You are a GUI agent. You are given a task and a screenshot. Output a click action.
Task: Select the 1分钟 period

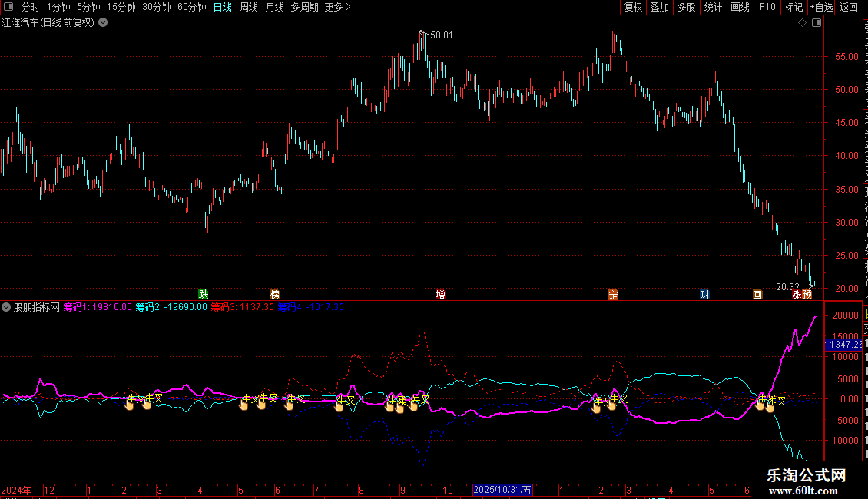58,7
